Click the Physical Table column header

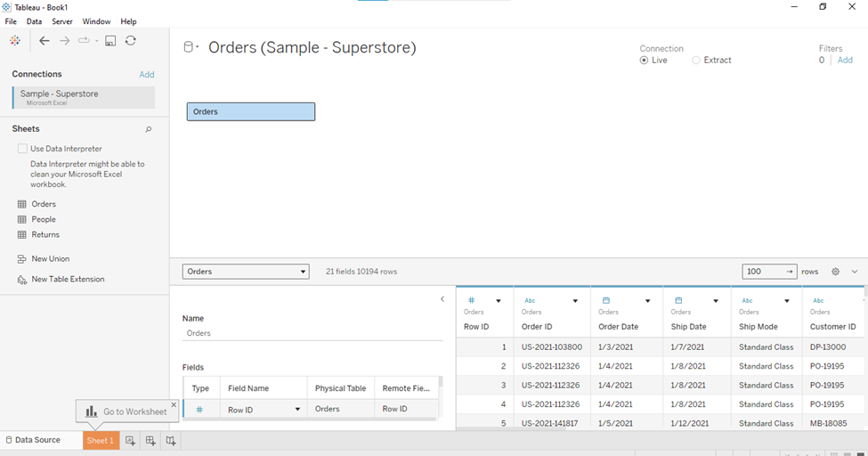340,388
